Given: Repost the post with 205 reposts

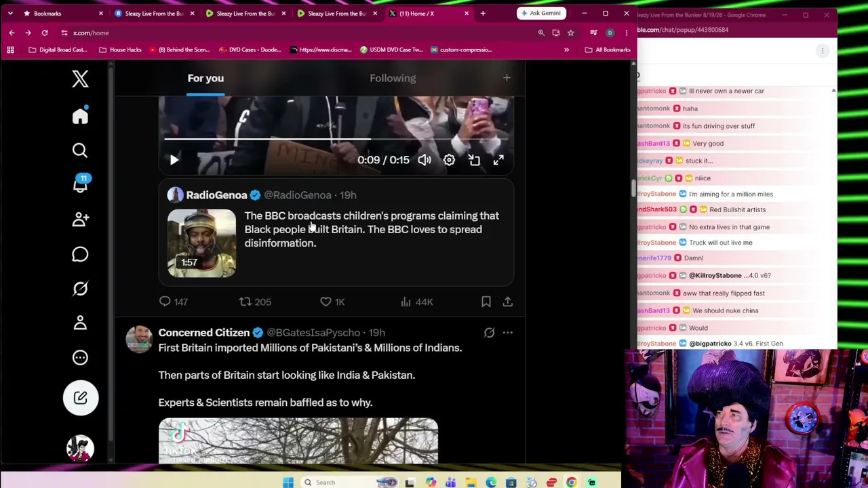Looking at the screenshot, I should pos(255,302).
